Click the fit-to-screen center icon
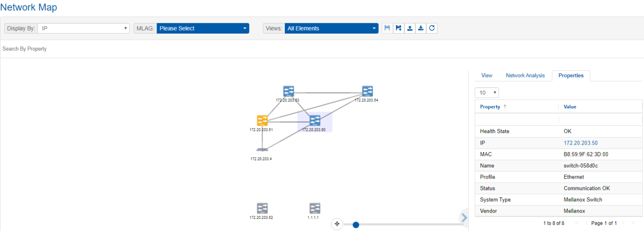The image size is (644, 231). [337, 224]
